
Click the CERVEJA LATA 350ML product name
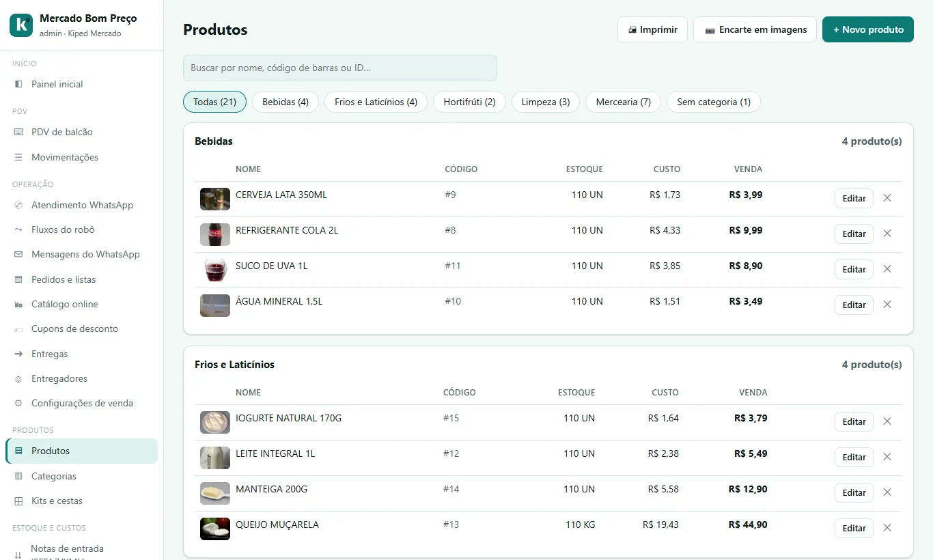tap(281, 195)
